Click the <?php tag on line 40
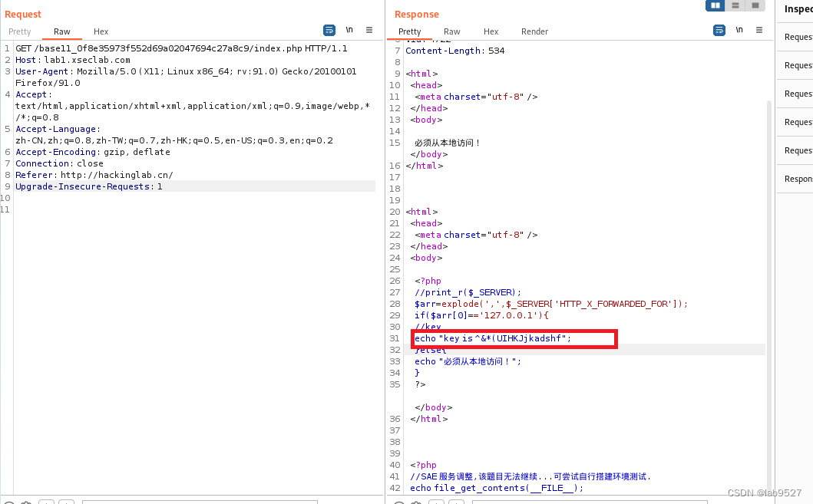 [423, 465]
